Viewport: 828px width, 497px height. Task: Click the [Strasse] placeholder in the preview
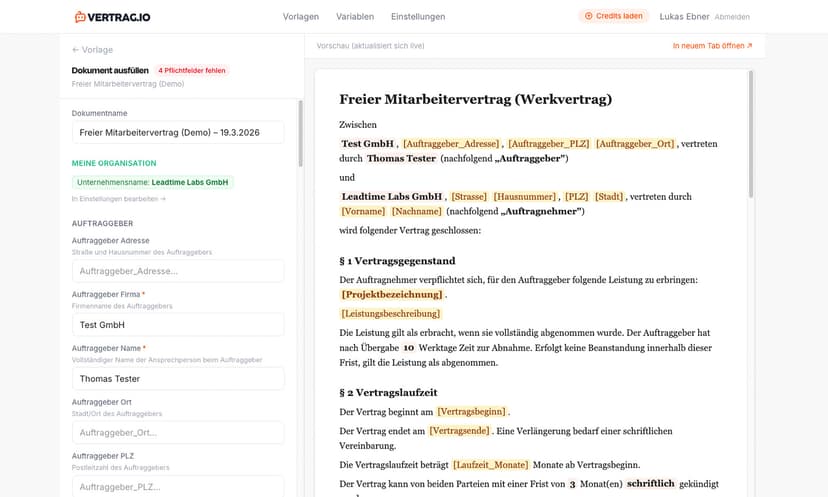[469, 196]
